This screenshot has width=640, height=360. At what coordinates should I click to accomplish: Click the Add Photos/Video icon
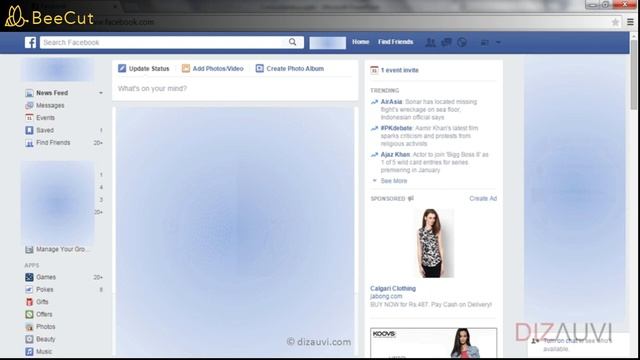pyautogui.click(x=186, y=69)
